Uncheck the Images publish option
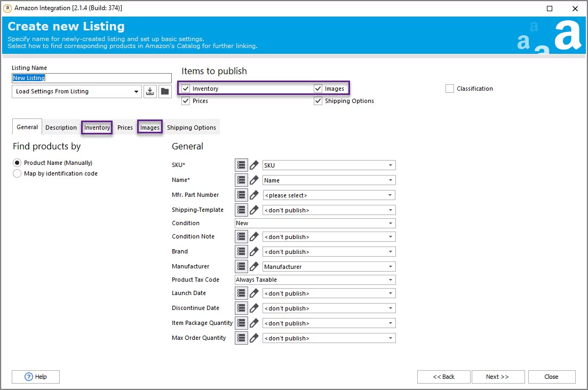Viewport: 588px width, 390px height. point(318,89)
